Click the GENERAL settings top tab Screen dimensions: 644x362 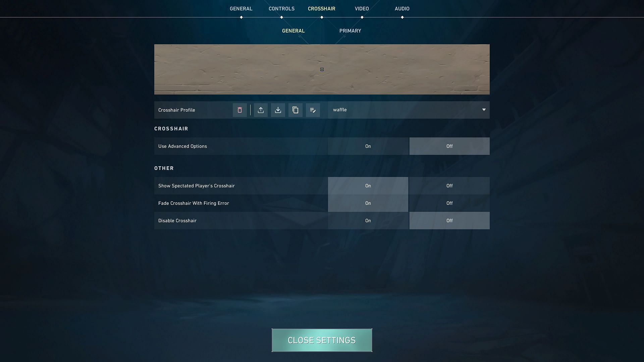(241, 8)
